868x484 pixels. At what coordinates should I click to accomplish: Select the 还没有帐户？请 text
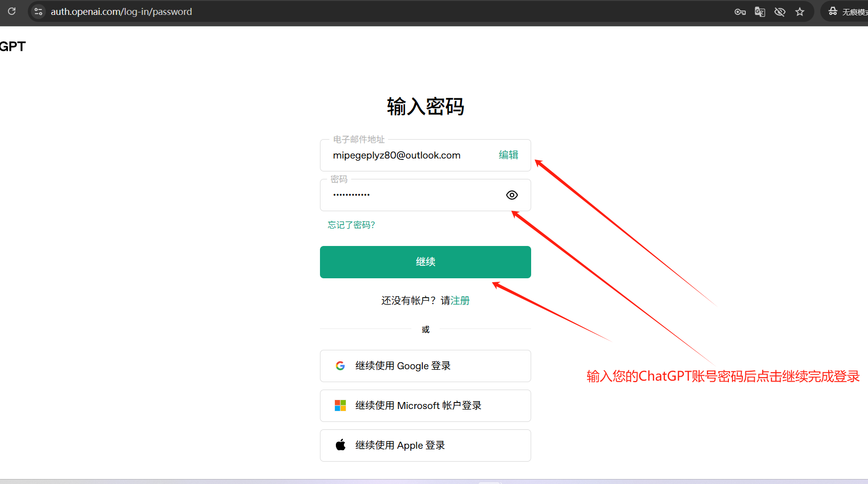[x=416, y=301]
